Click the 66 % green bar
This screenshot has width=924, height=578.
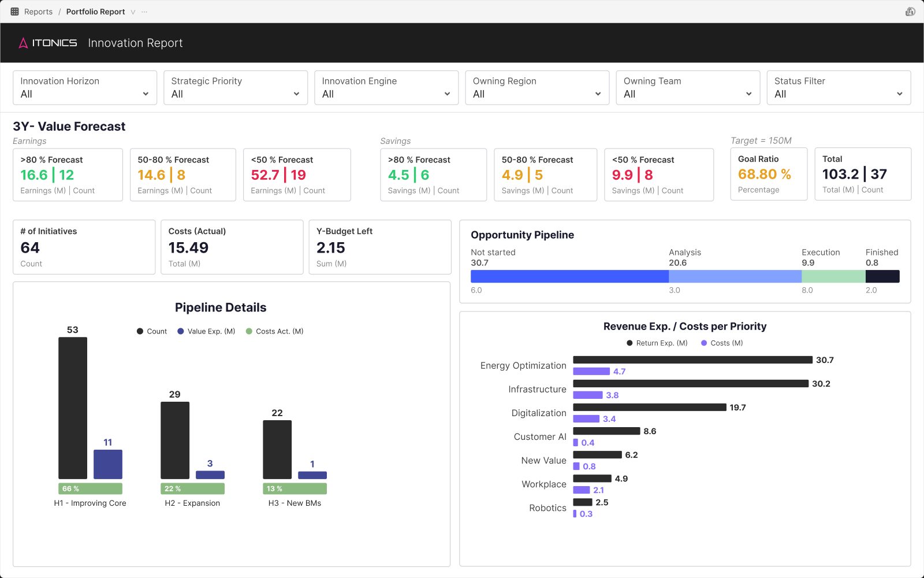coord(90,488)
